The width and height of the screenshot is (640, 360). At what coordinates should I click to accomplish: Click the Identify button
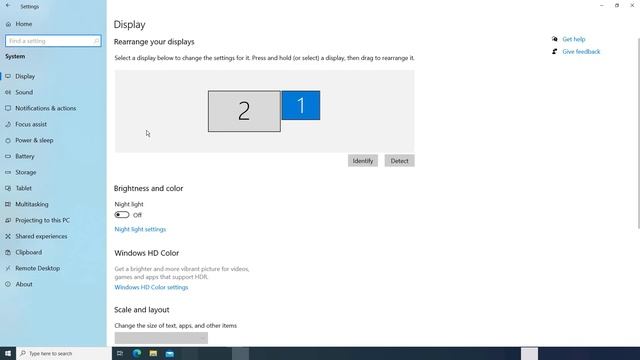(363, 161)
